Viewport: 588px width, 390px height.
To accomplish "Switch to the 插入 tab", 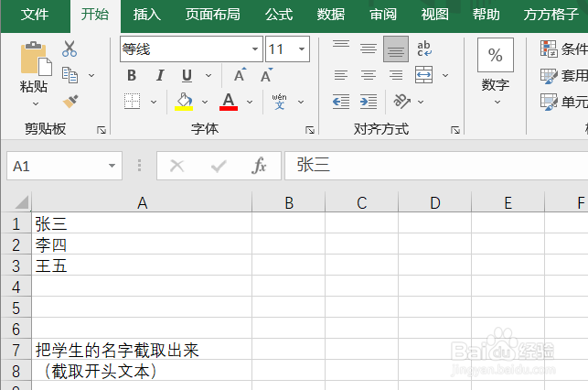I will pyautogui.click(x=146, y=15).
